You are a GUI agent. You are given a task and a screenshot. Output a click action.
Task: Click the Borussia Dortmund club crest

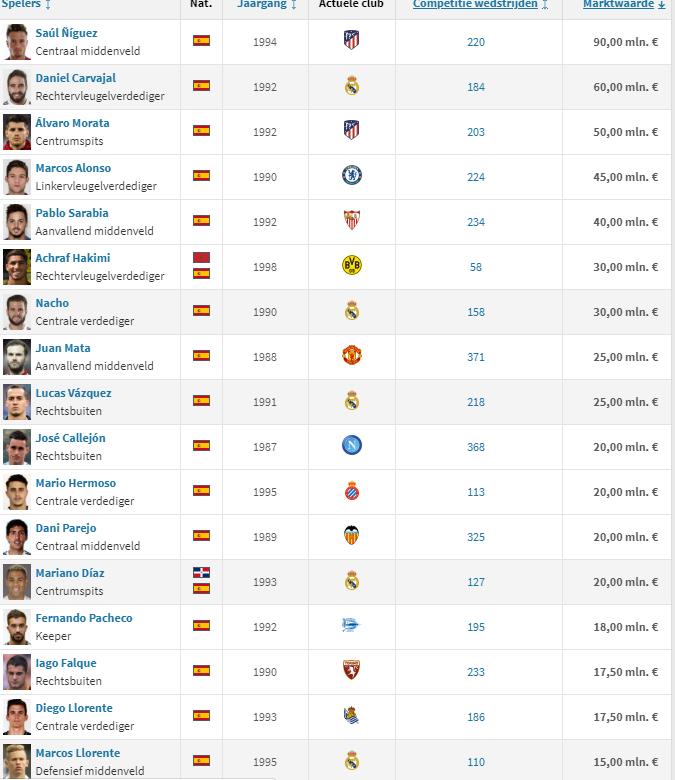tap(351, 265)
